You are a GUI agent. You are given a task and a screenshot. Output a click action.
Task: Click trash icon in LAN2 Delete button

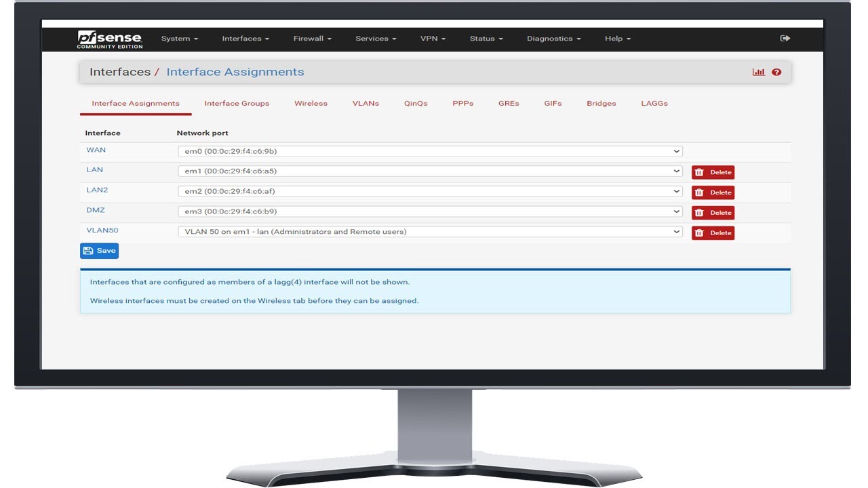(700, 192)
